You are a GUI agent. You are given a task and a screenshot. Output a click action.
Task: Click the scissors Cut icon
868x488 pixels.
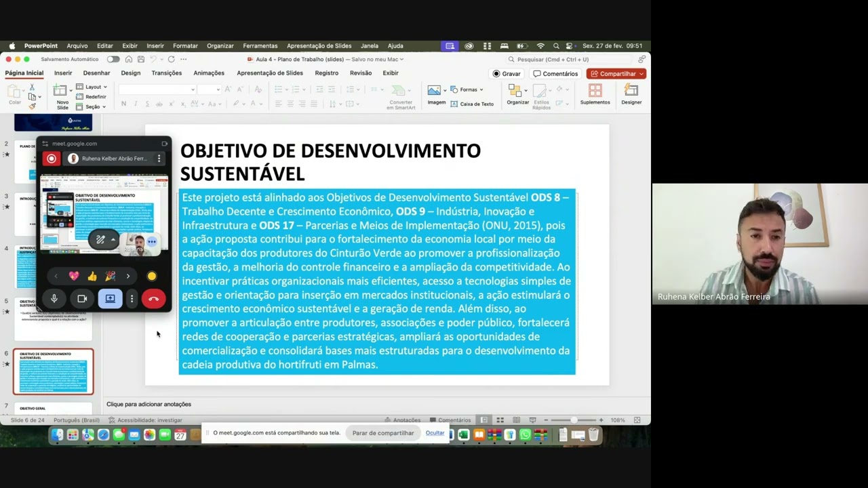coord(32,87)
